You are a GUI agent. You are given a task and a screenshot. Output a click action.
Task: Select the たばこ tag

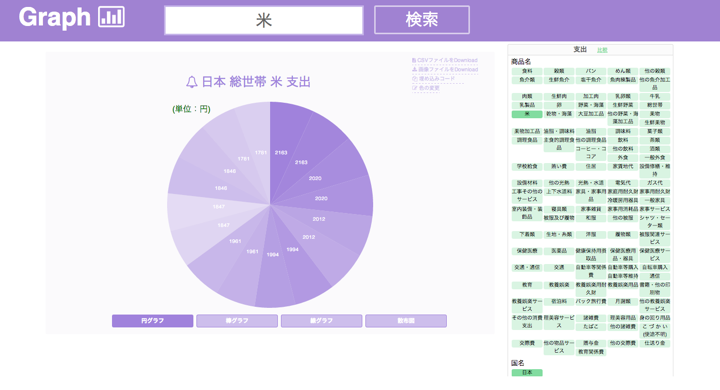tap(591, 327)
